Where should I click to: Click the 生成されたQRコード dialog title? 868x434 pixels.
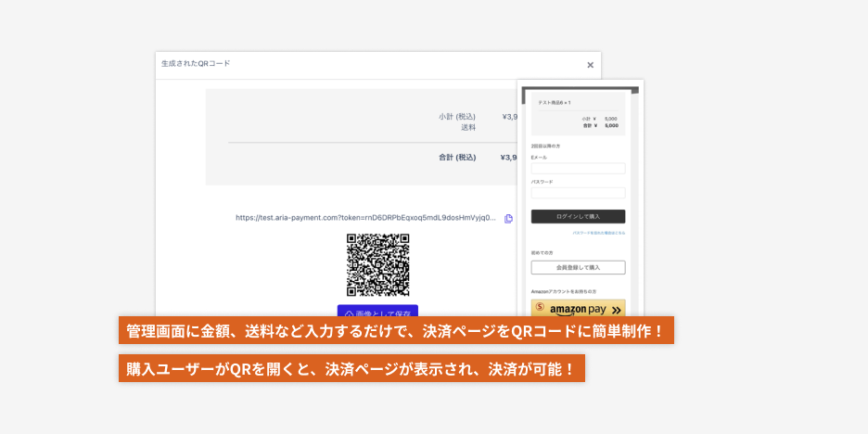(196, 64)
